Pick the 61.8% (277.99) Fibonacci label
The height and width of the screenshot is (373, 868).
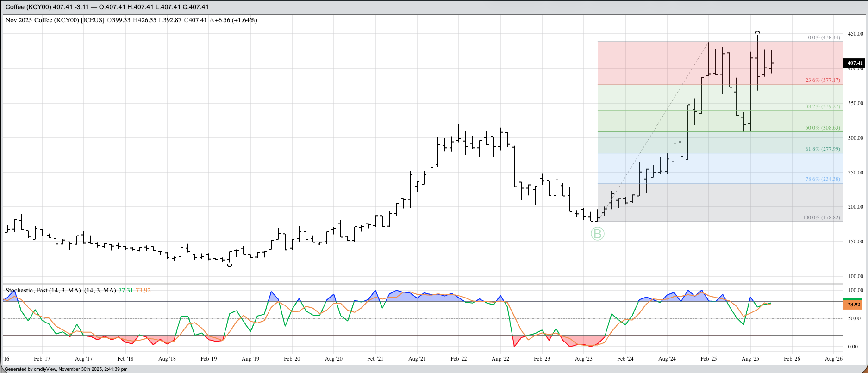(x=822, y=149)
